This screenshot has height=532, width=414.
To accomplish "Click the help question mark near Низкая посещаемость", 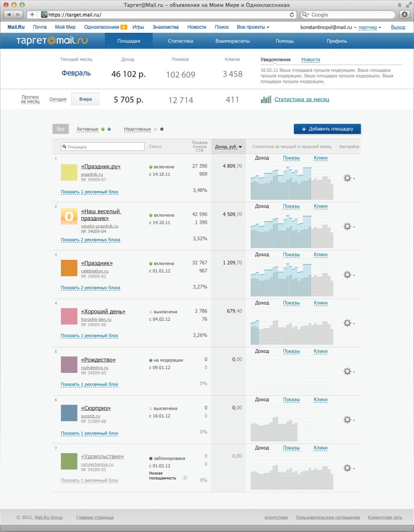I will (x=185, y=478).
